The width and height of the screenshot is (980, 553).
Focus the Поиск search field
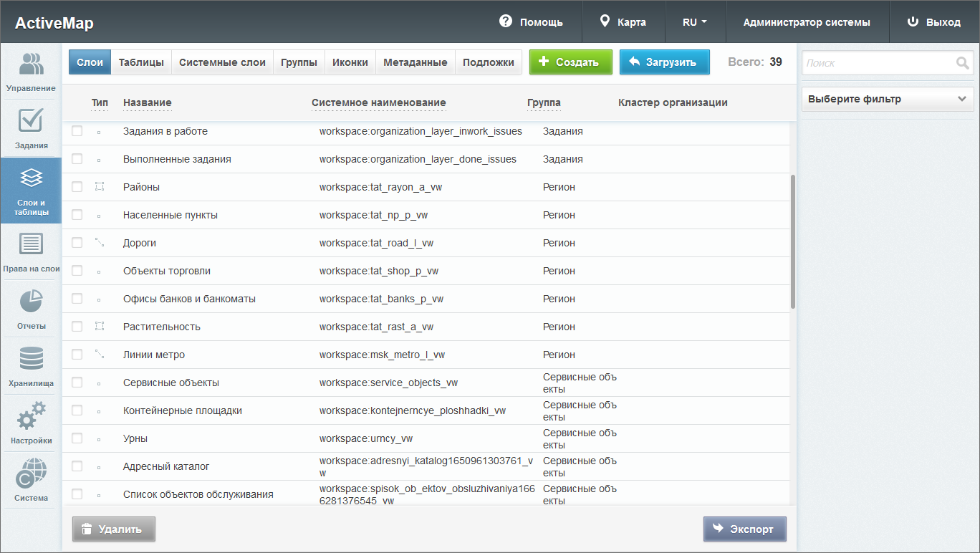pos(878,63)
